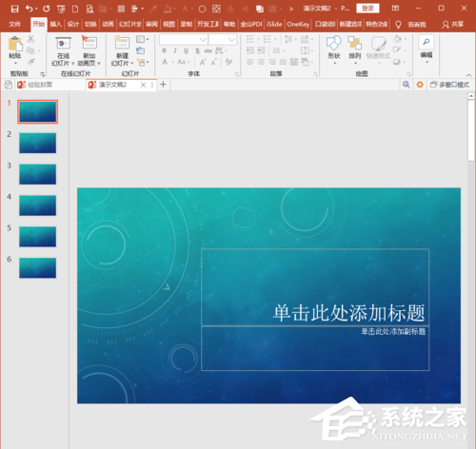
Task: Select slide 3 thumbnail
Action: (x=37, y=174)
